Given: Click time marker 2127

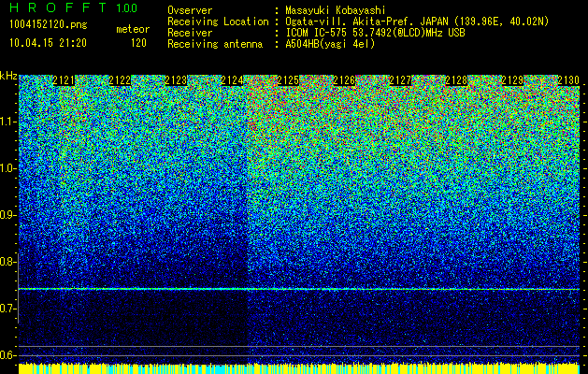Looking at the screenshot, I should click(x=400, y=80).
